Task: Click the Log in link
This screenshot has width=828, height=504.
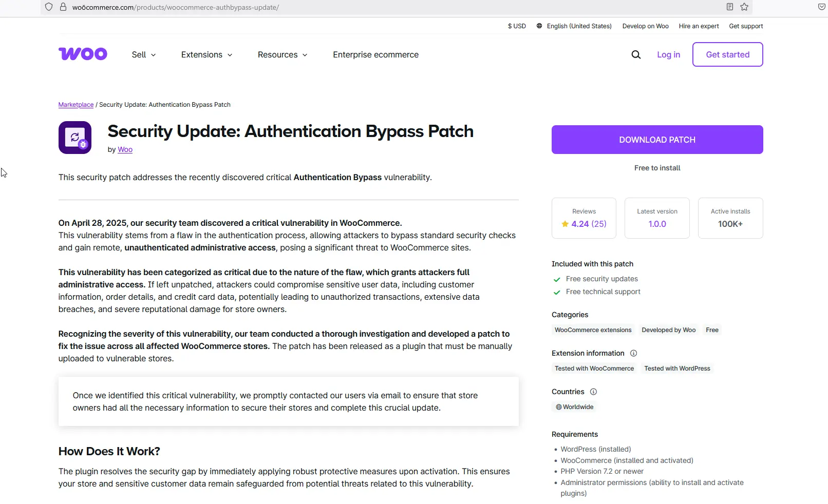Action: click(668, 54)
